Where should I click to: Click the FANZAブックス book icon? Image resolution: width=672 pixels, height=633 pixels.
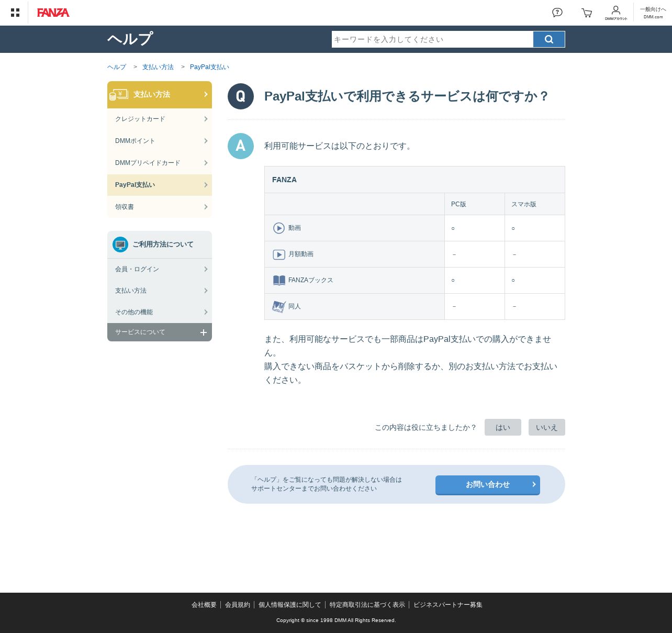click(279, 280)
